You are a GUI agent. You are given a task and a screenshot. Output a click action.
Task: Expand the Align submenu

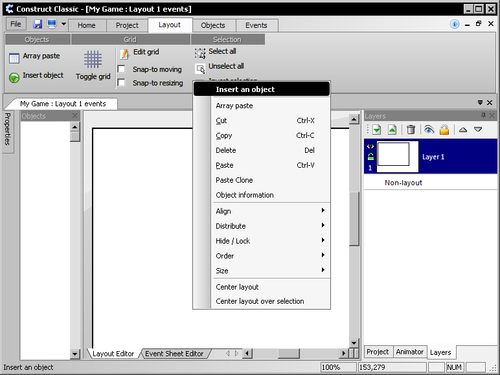(262, 211)
